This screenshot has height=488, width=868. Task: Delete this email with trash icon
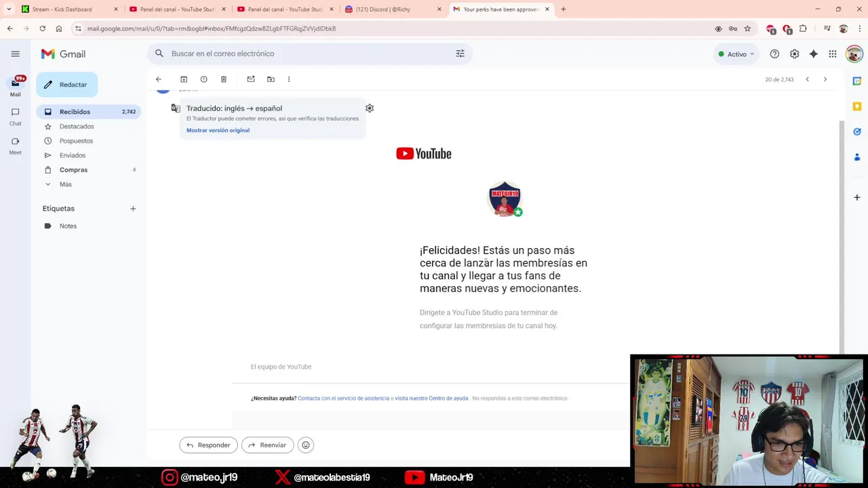pyautogui.click(x=224, y=79)
